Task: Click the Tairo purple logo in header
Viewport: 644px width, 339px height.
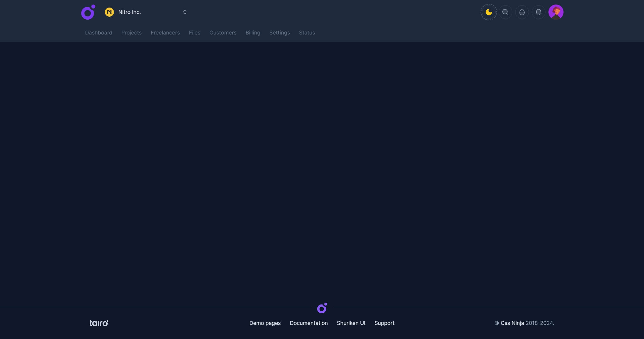Action: tap(88, 12)
